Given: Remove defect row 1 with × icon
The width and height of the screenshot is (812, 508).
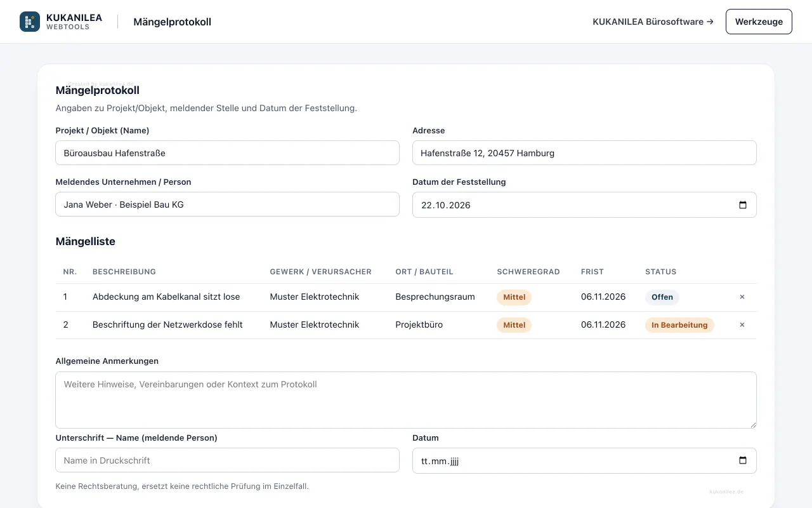Looking at the screenshot, I should pyautogui.click(x=742, y=297).
